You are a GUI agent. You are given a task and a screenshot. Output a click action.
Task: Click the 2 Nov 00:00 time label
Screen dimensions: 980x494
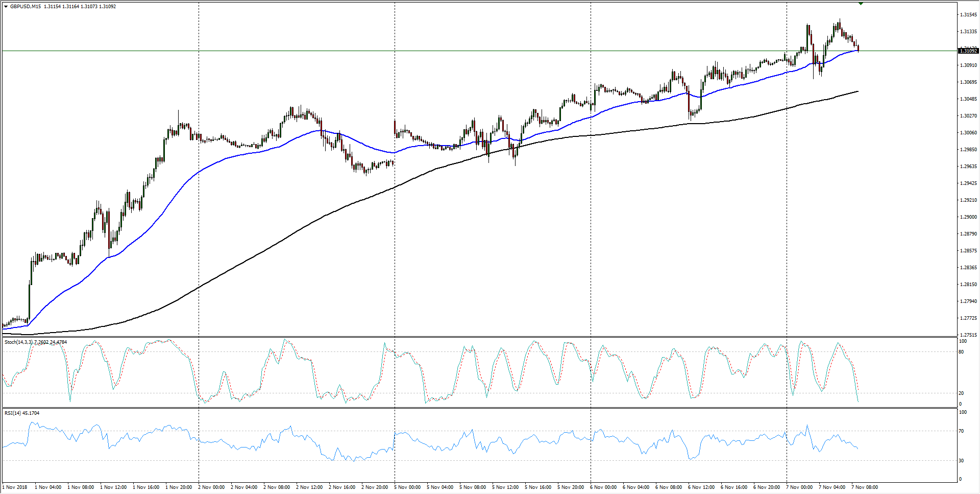[x=211, y=487]
